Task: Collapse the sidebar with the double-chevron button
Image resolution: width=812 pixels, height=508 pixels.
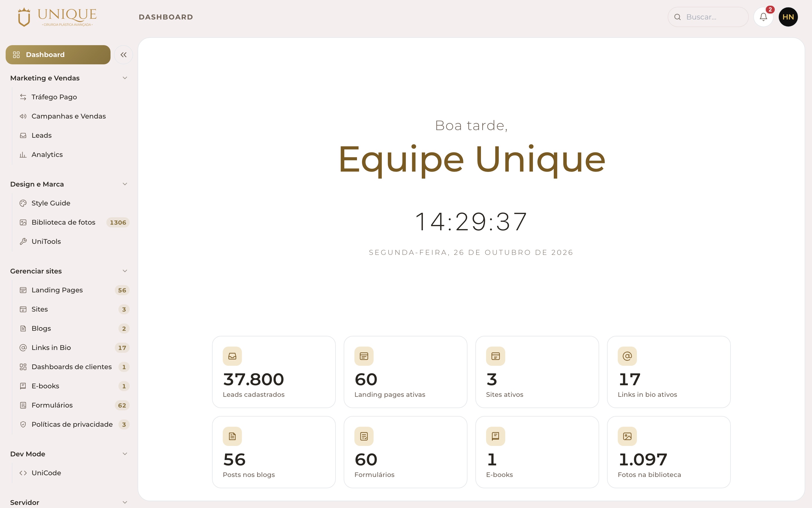Action: coord(123,55)
